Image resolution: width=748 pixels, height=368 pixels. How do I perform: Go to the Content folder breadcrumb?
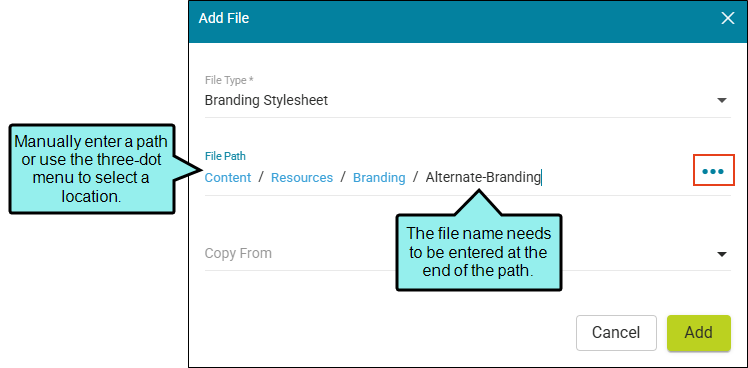[228, 178]
